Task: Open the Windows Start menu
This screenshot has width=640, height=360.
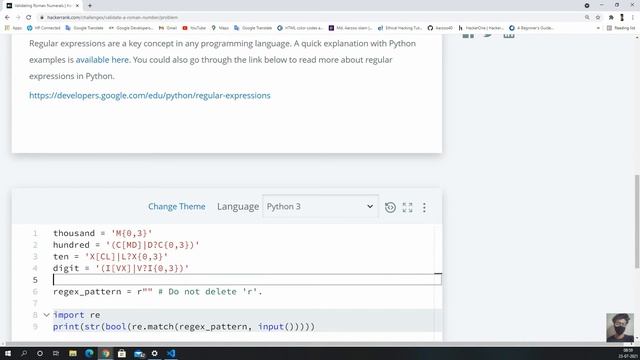Action: (x=8, y=353)
